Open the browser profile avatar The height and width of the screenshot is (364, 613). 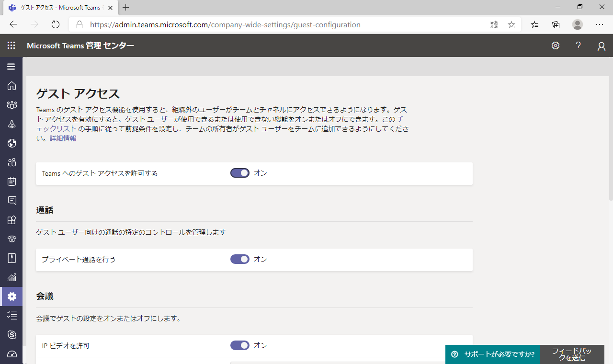pos(578,24)
